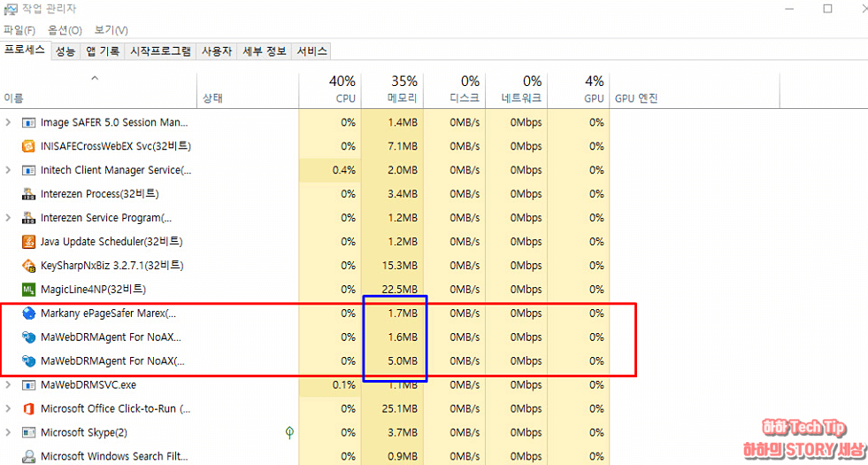Image resolution: width=868 pixels, height=465 pixels.
Task: Click the Microsoft Office Click-to-Run icon
Action: (x=28, y=408)
